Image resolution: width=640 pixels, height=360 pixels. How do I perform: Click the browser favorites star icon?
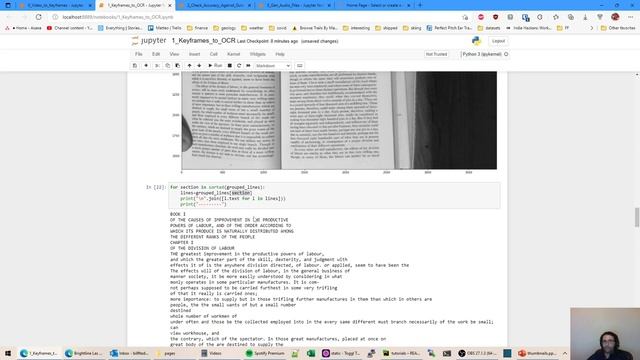click(556, 17)
